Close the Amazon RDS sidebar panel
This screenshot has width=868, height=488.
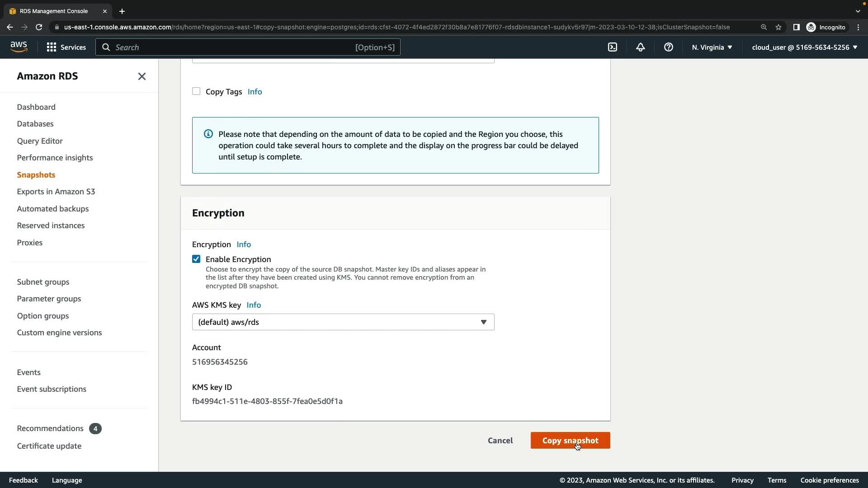142,76
